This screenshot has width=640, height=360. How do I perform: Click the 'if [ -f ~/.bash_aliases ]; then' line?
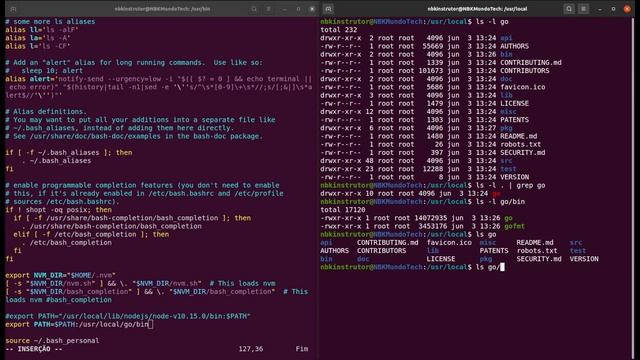coord(69,153)
